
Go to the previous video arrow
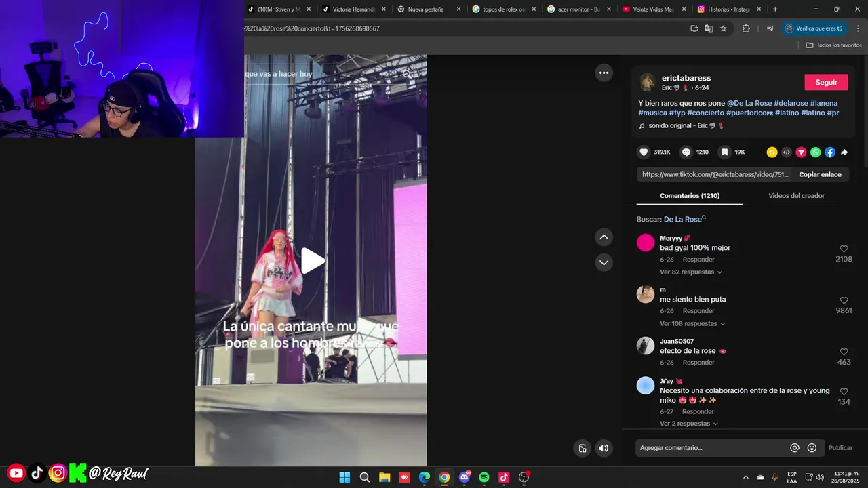[604, 237]
